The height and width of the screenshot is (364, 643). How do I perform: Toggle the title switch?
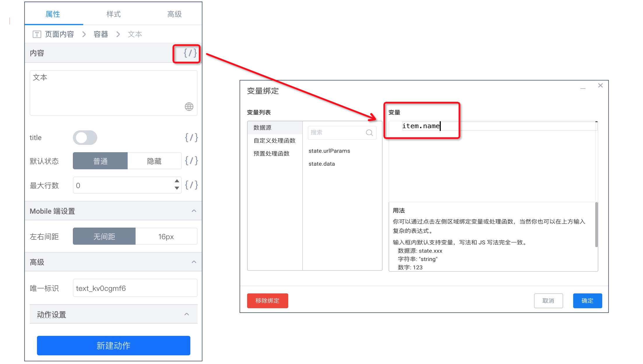[x=85, y=138]
